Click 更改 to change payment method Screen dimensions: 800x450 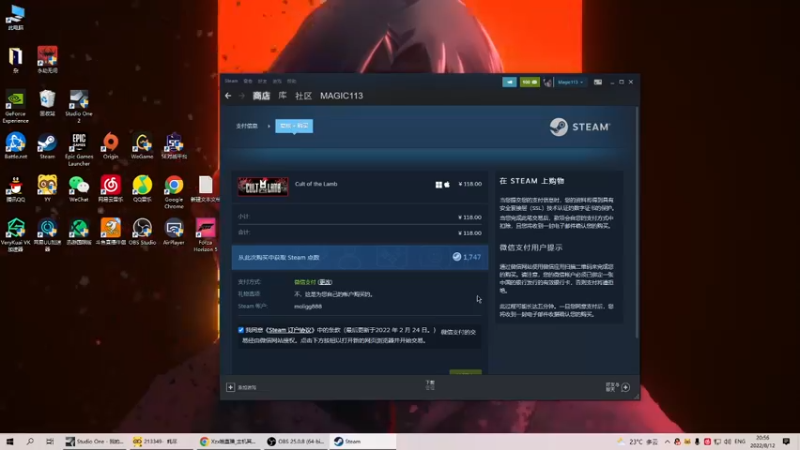pos(325,282)
